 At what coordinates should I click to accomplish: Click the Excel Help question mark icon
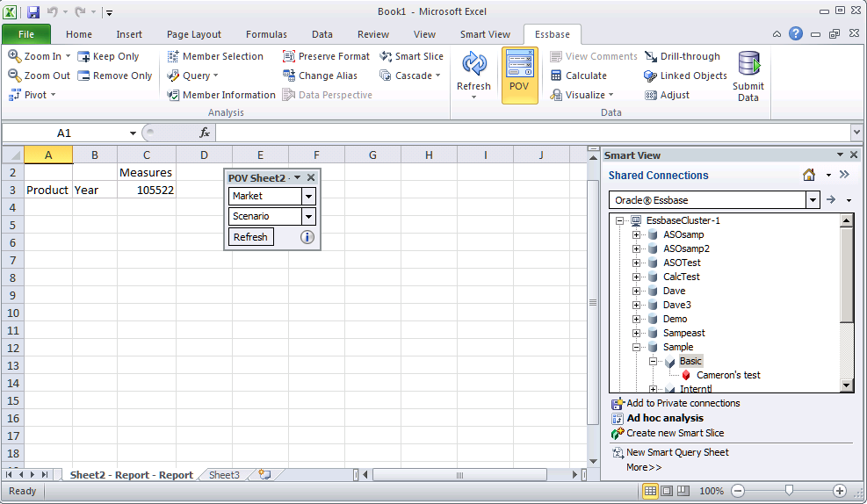pyautogui.click(x=795, y=33)
